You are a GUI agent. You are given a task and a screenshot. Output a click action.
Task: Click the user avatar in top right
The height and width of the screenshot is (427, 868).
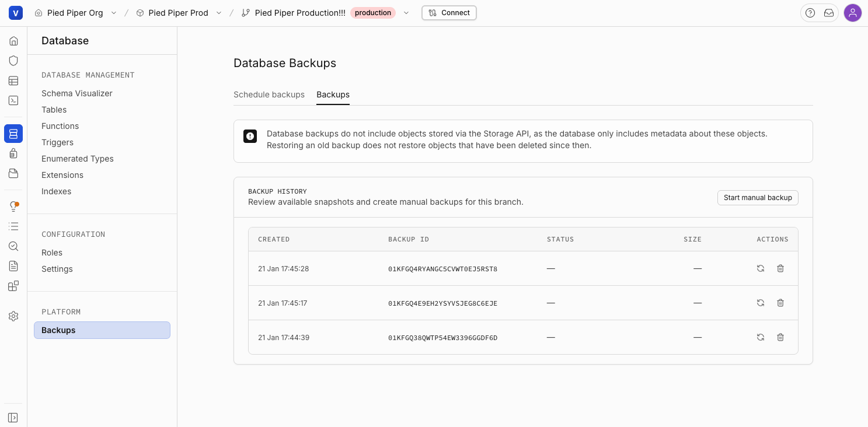pyautogui.click(x=852, y=13)
